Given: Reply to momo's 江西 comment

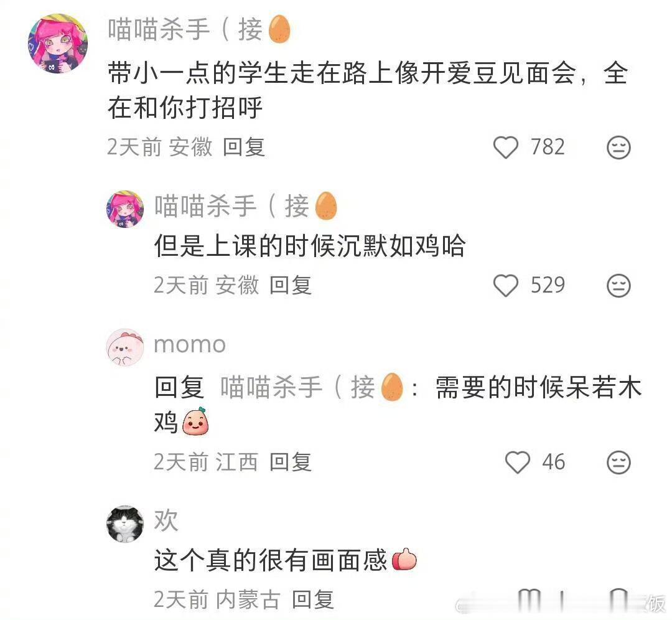Looking at the screenshot, I should pos(291,463).
